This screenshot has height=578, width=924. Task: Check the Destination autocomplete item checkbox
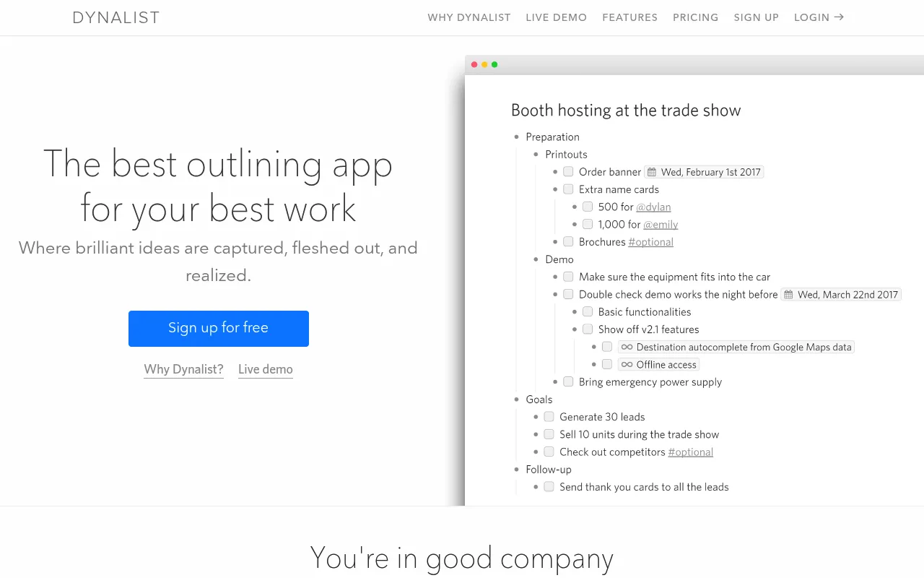tap(607, 347)
